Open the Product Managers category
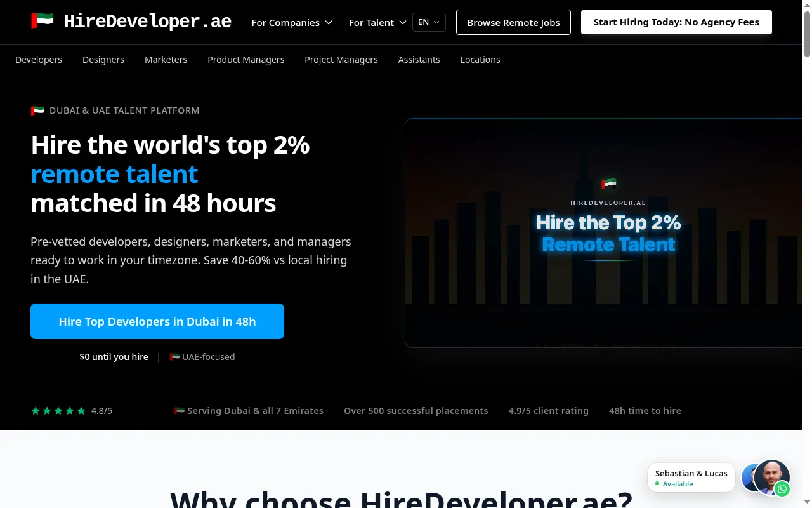812x508 pixels. coord(246,60)
